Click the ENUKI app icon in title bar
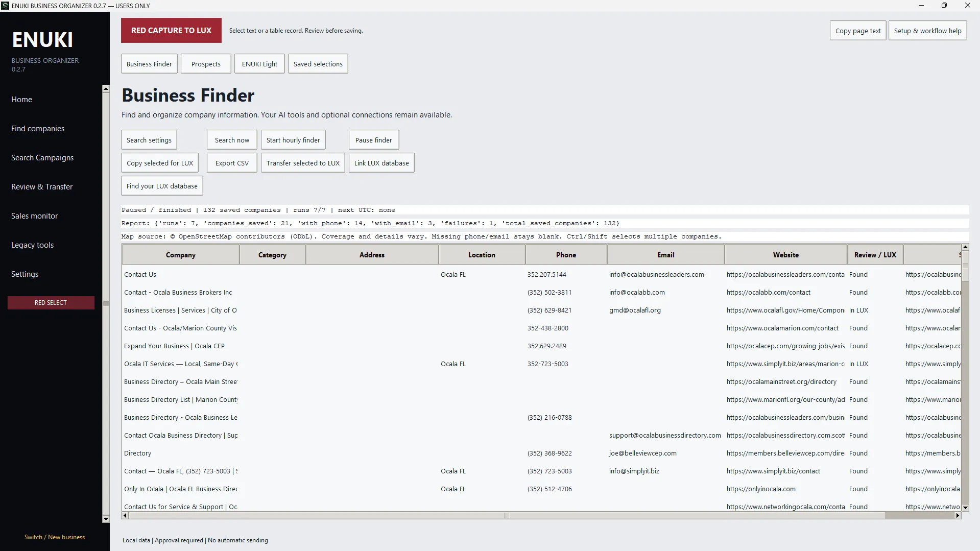 tap(5, 6)
